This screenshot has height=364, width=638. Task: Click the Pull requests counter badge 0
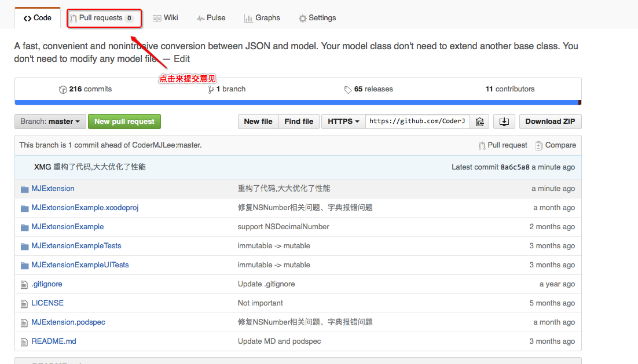129,19
